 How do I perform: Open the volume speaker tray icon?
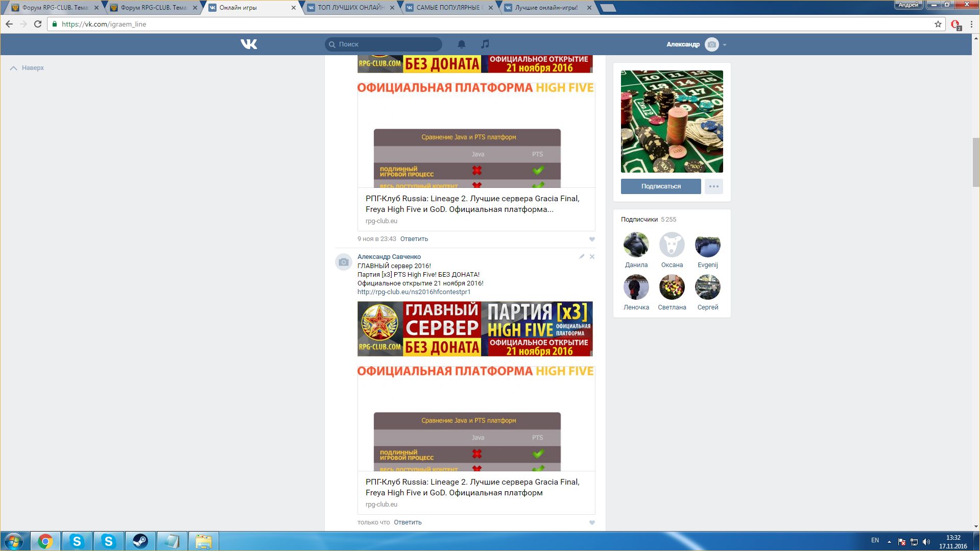(x=926, y=542)
